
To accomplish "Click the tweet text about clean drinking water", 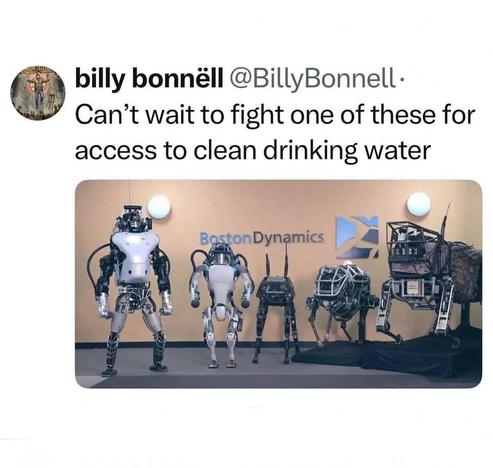I will 275,133.
